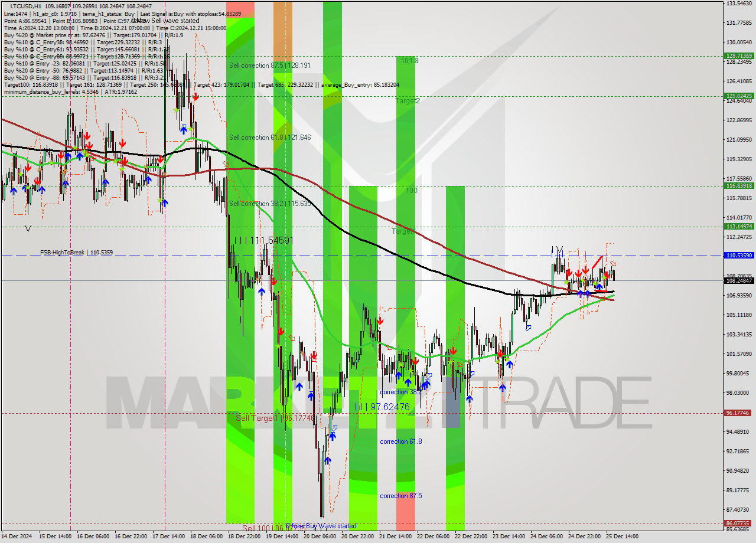Click the 131.77585 axis value
Image resolution: width=756 pixels, height=543 pixels.
click(739, 22)
